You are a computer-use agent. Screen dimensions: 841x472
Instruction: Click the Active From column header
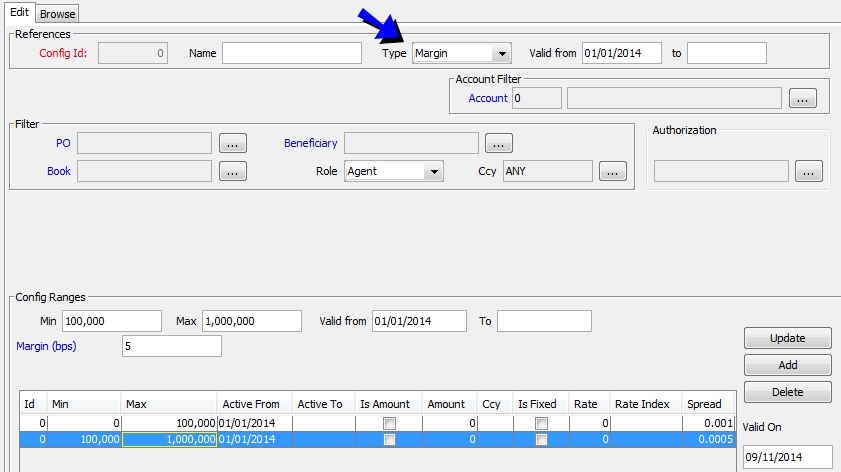click(254, 404)
